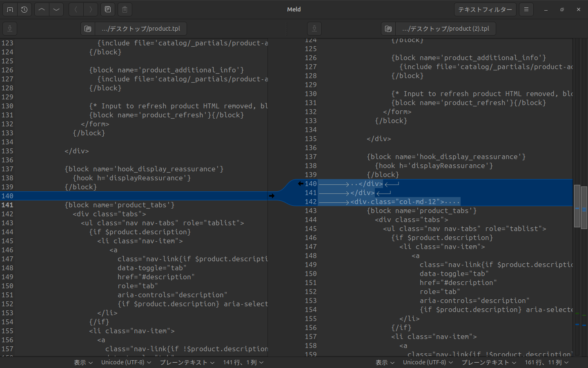Click left line number 140 in gutter
588x368 pixels.
[x=7, y=196]
